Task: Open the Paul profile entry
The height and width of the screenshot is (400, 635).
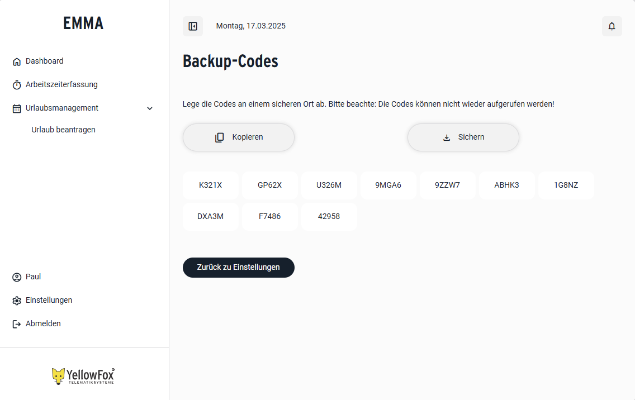Action: pos(33,277)
